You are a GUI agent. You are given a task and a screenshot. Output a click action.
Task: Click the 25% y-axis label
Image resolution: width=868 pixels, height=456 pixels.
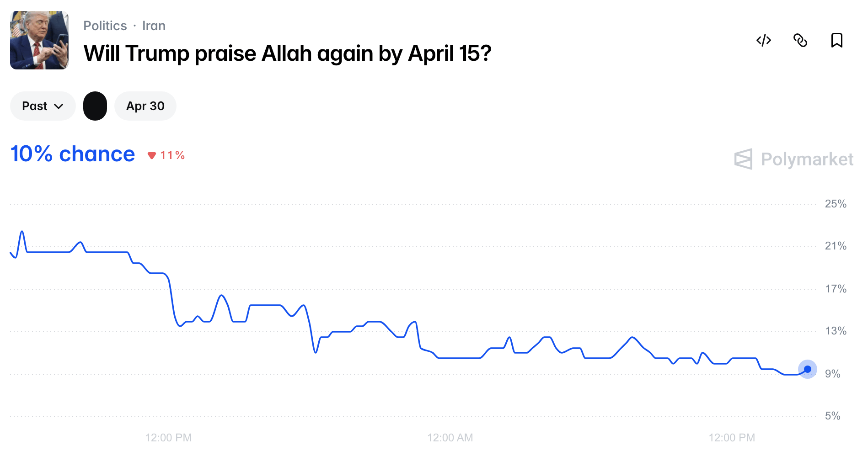point(835,204)
